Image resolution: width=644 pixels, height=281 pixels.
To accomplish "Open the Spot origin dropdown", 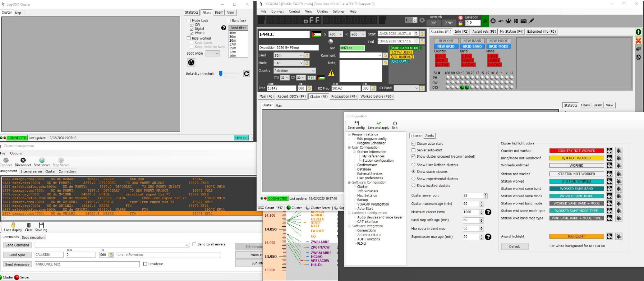I will coord(212,53).
